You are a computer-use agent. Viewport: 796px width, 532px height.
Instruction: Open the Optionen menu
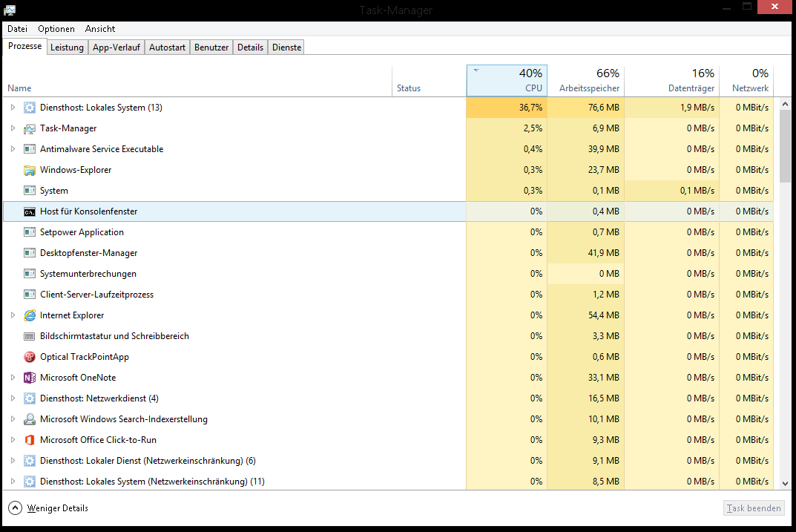pyautogui.click(x=56, y=29)
